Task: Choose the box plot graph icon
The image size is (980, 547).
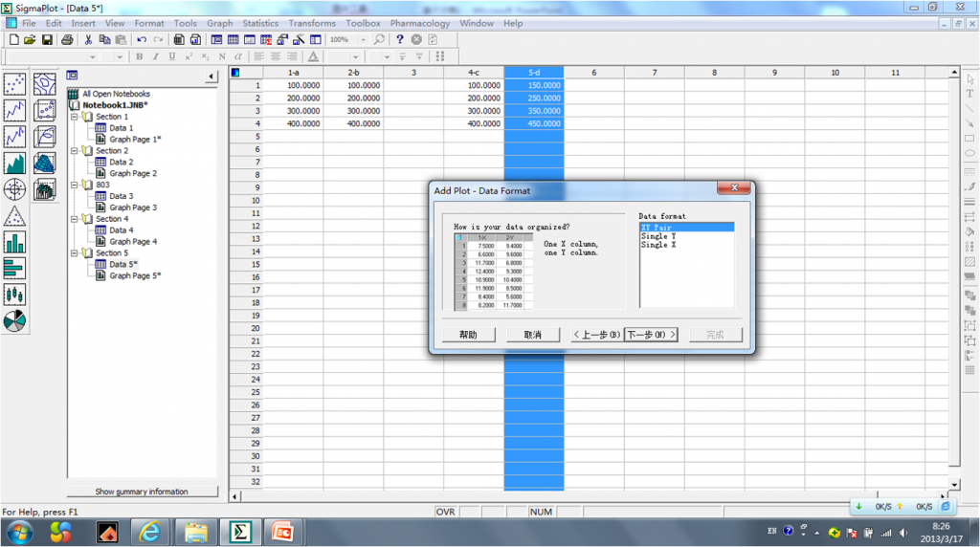Action: (x=14, y=295)
